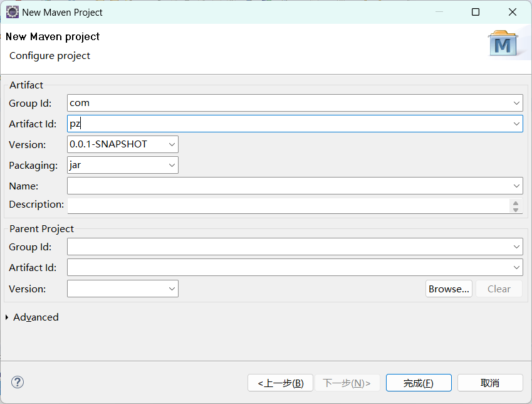
Task: Expand the Advanced section
Action: click(x=7, y=317)
